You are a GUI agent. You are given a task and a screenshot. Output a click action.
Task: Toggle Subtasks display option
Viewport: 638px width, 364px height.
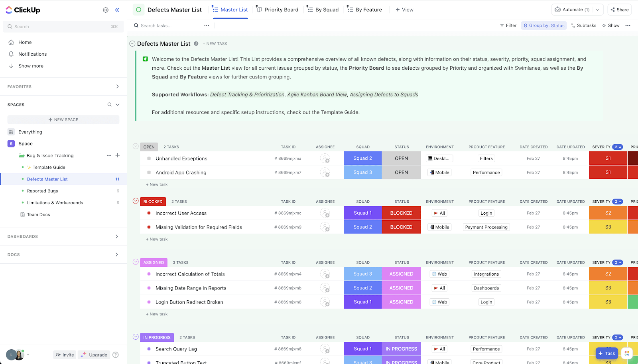583,25
